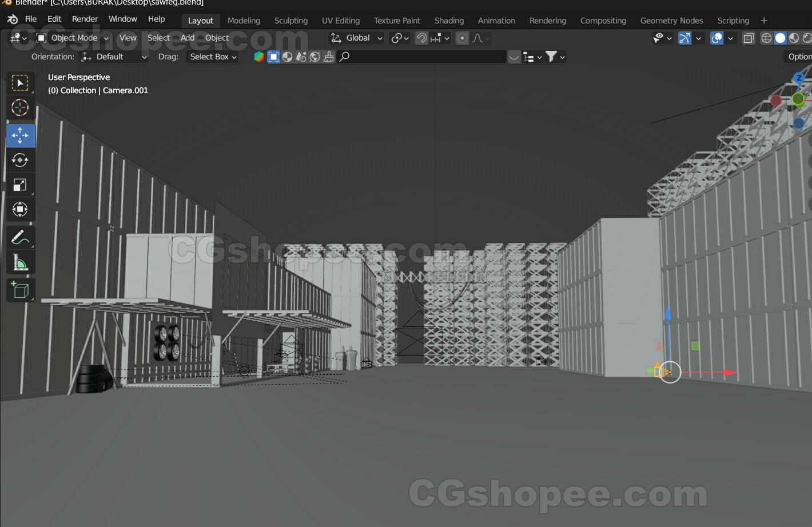Open the viewport Object menu
The width and height of the screenshot is (812, 527).
point(217,38)
